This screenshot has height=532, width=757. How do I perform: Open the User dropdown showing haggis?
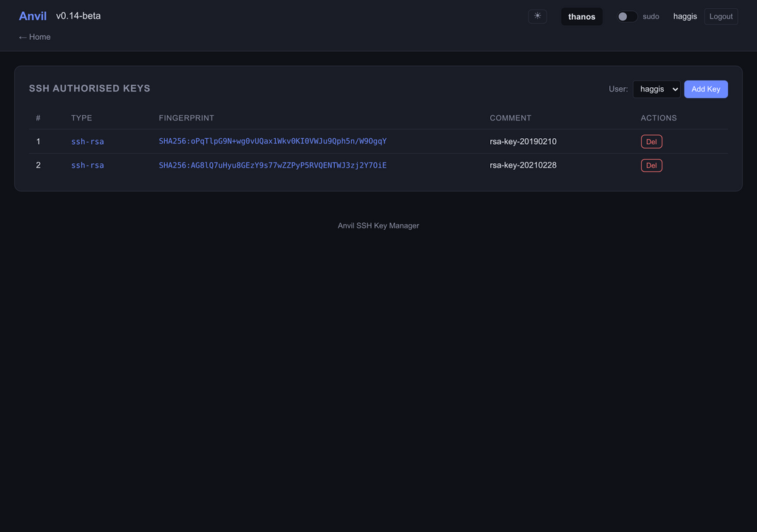coord(656,89)
